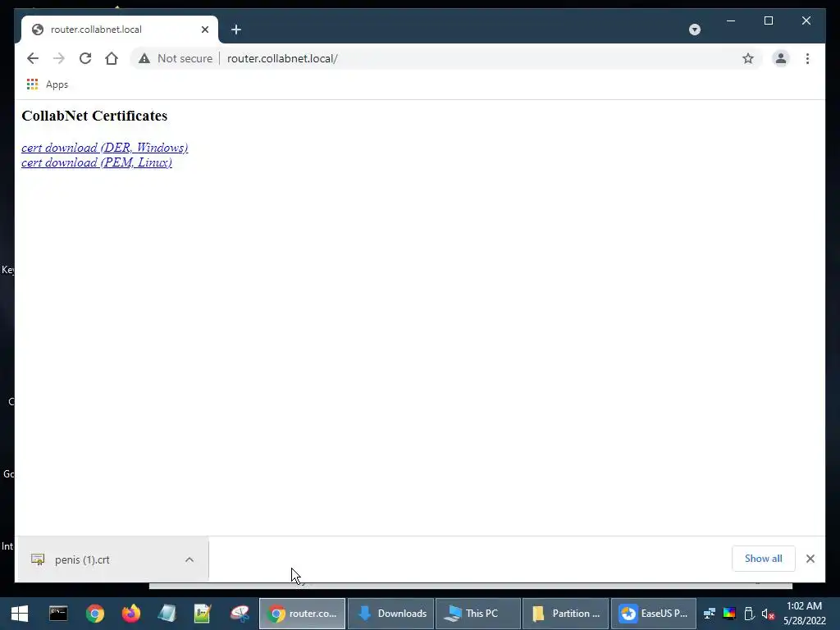Open the Snipping Tool taskbar icon

coord(240,614)
